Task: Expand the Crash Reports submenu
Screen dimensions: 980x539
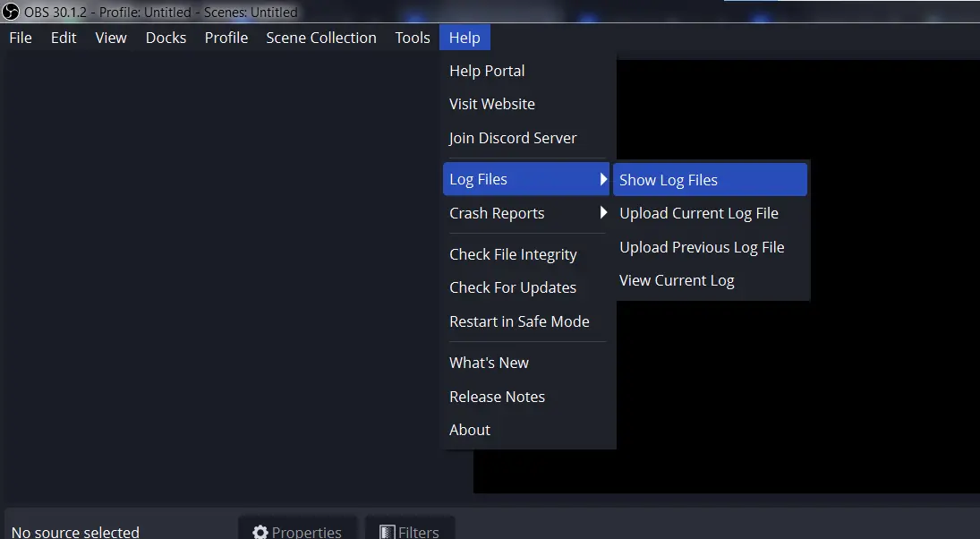Action: coord(526,213)
